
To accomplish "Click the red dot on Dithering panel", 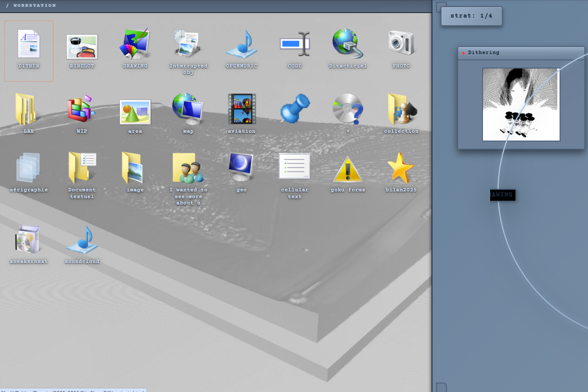I will (x=464, y=53).
